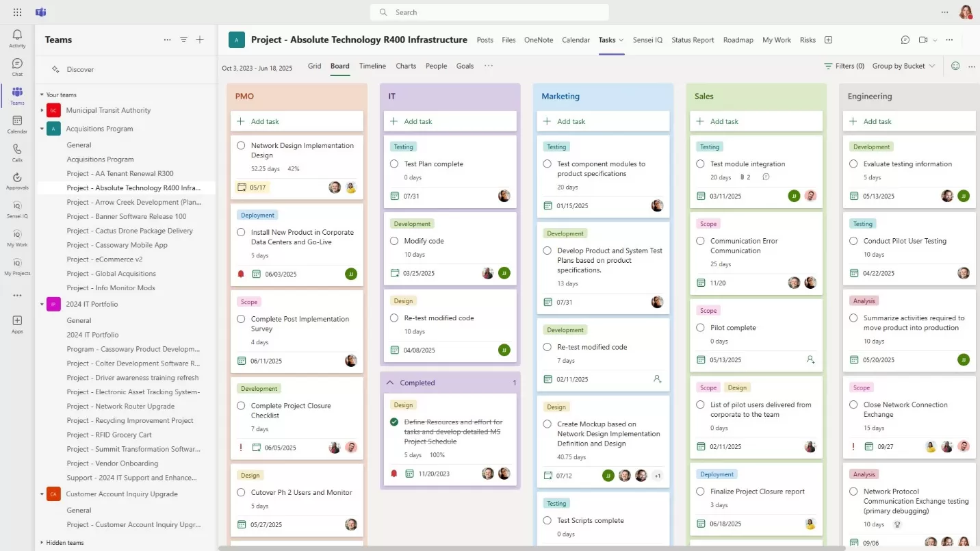Switch to the Timeline view
980x551 pixels.
point(373,66)
